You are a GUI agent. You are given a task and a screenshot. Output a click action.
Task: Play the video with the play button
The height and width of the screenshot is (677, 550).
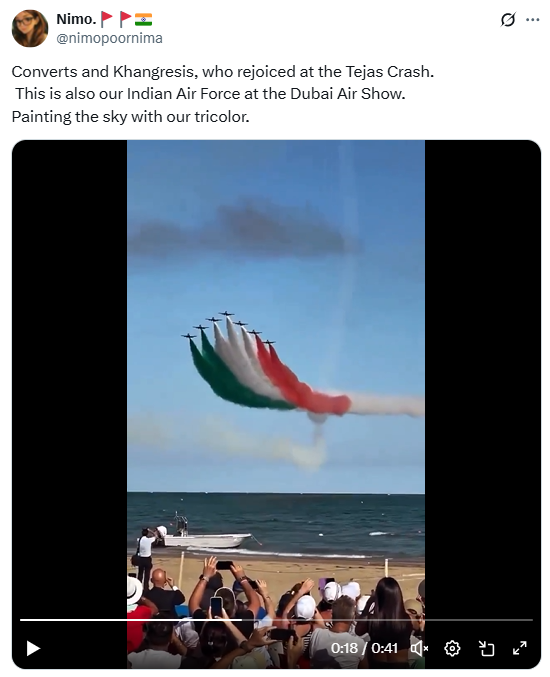[x=33, y=648]
